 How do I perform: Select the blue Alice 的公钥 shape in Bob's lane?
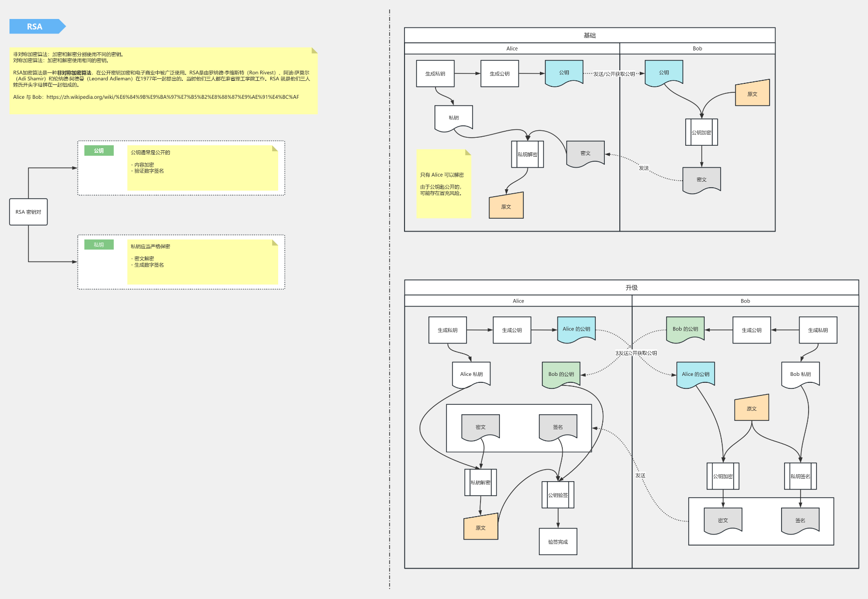click(695, 374)
